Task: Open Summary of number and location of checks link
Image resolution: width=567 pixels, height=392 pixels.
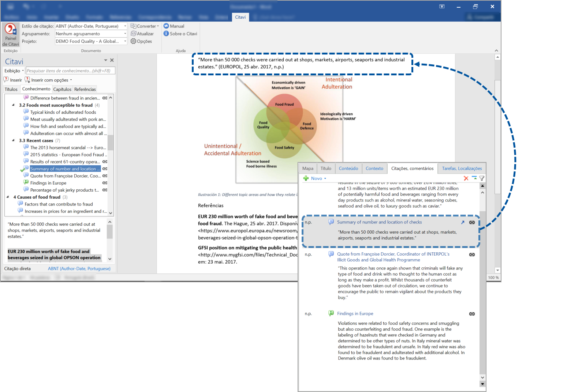Action: [x=379, y=222]
